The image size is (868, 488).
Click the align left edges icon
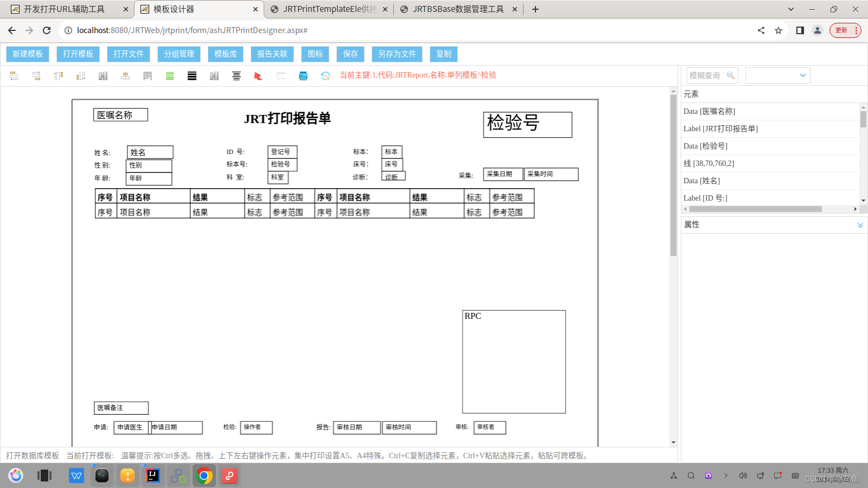pyautogui.click(x=15, y=76)
